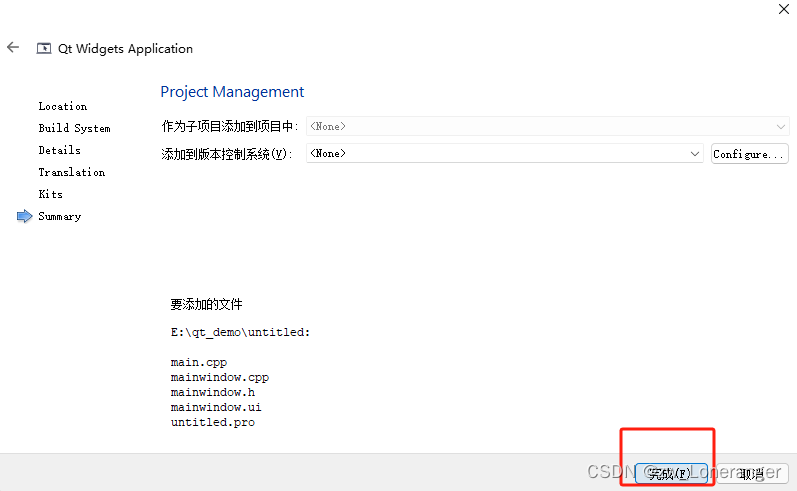Click the untitled.pro file entry
This screenshot has width=797, height=491.
click(x=212, y=422)
